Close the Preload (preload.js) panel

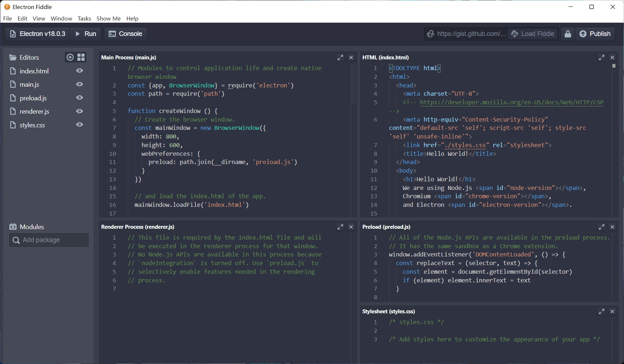click(612, 227)
